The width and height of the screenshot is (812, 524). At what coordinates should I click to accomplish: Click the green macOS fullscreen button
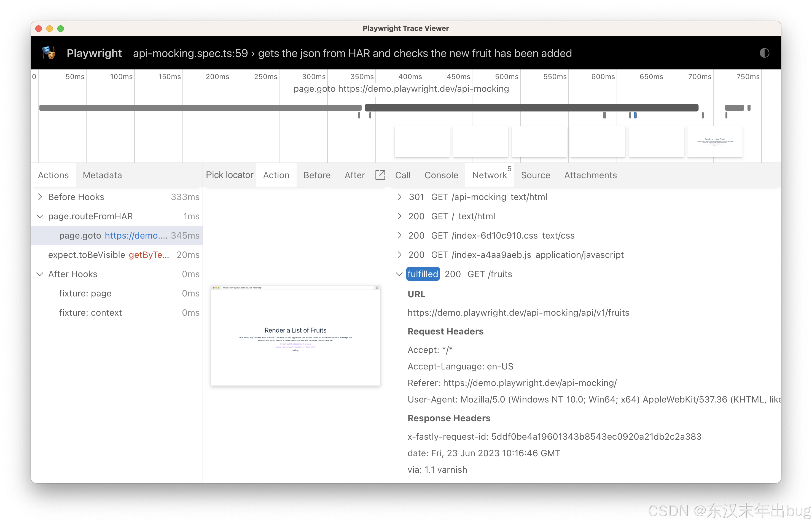[61, 29]
